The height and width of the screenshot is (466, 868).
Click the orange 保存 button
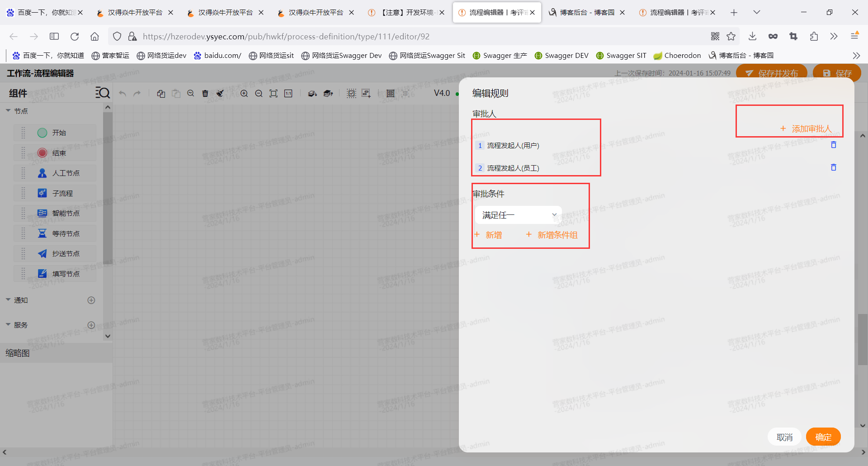(837, 73)
